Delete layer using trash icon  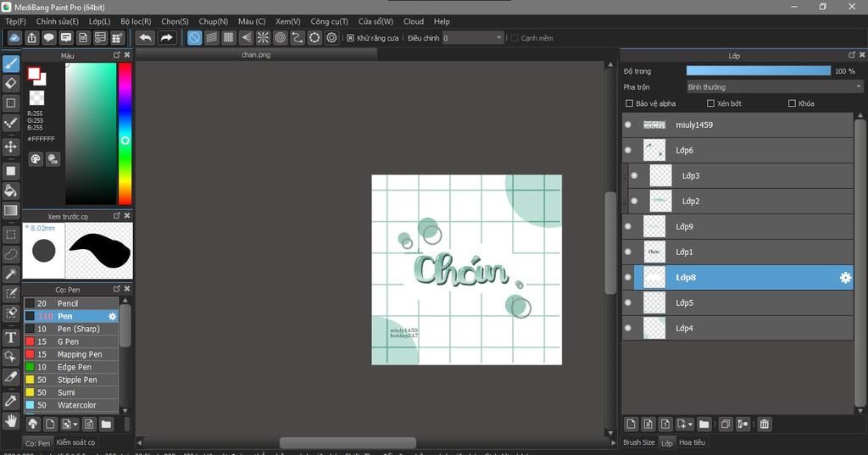(x=765, y=424)
